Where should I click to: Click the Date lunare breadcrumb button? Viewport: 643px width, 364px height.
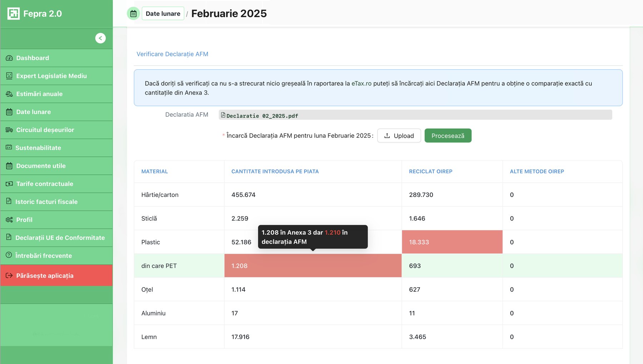[163, 14]
